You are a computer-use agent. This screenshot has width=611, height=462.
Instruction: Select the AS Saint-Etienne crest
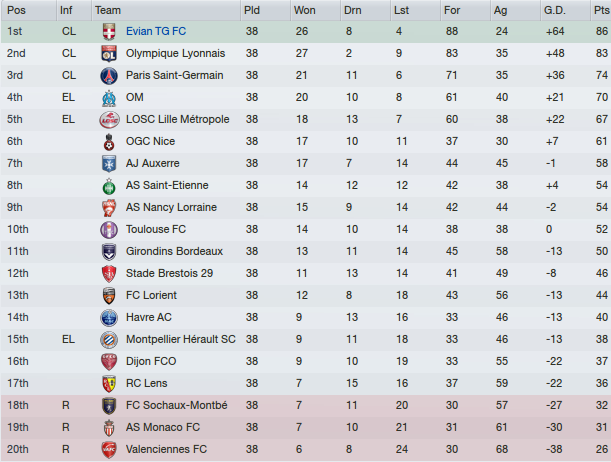click(109, 185)
